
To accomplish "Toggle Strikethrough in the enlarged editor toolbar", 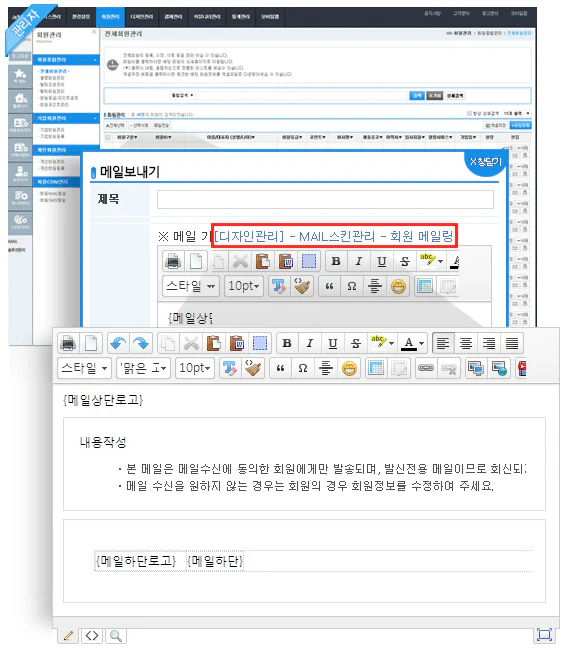I will click(x=356, y=343).
